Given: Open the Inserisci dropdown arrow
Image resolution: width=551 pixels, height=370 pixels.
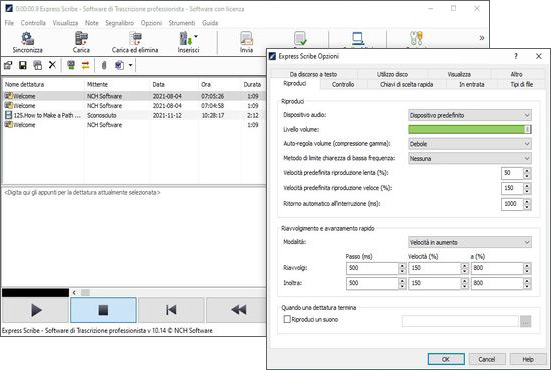Looking at the screenshot, I should pyautogui.click(x=196, y=36).
